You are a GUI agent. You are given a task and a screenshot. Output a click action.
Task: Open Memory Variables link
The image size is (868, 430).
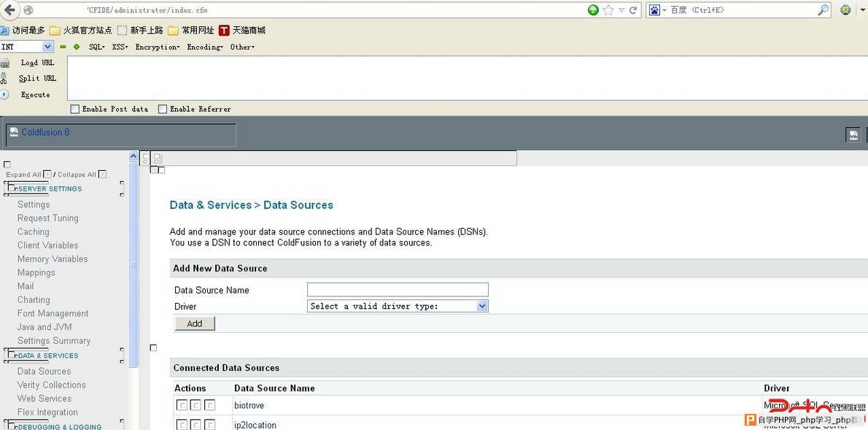click(x=53, y=258)
